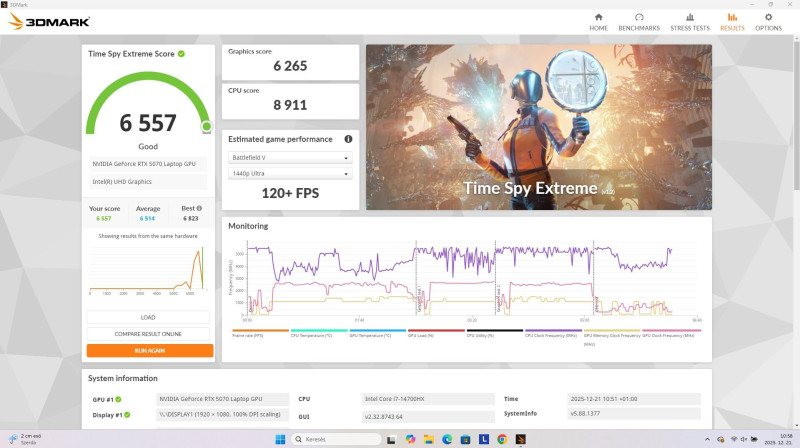800x448 pixels.
Task: Open the 1440p Ultra resolution dropdown
Action: pyautogui.click(x=290, y=173)
